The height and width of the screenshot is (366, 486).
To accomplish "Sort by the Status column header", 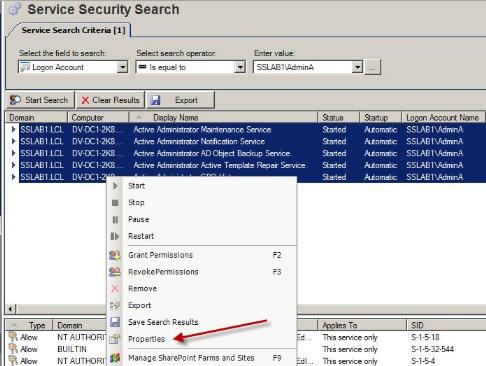I will [339, 118].
